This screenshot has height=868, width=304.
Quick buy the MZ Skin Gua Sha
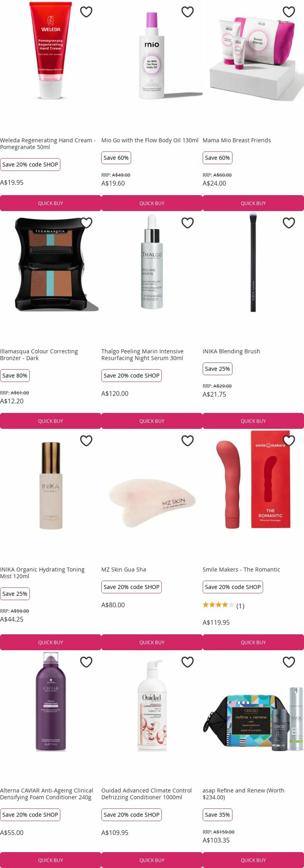click(152, 642)
